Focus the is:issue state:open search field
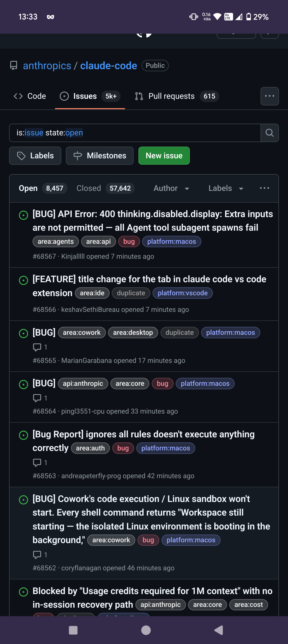This screenshot has width=288, height=644. coord(135,133)
